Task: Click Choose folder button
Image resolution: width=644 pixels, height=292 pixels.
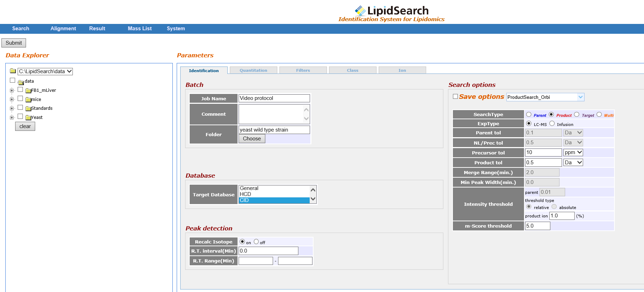Action: [x=252, y=139]
